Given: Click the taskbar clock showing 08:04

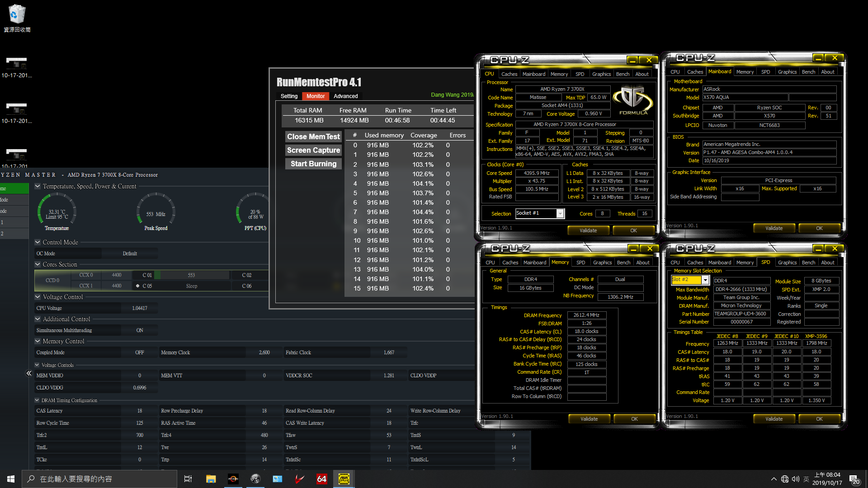Looking at the screenshot, I should coord(827,479).
